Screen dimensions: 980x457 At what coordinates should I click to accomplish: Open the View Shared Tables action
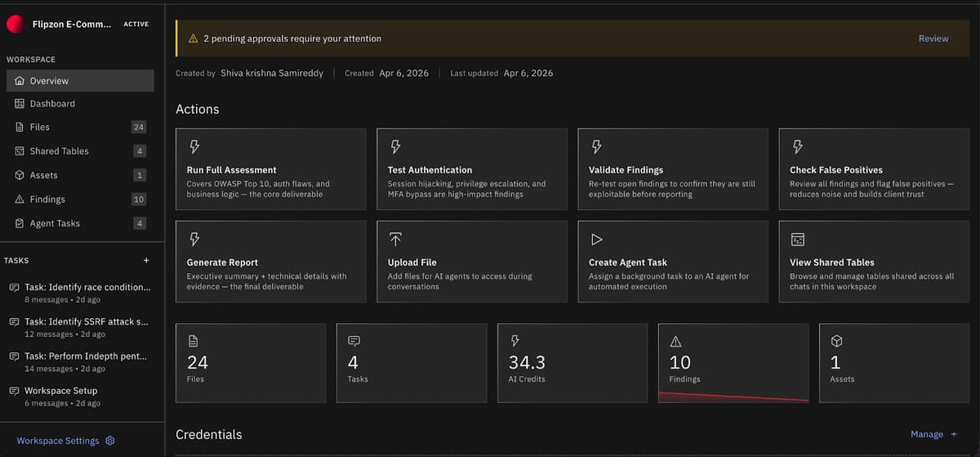[874, 262]
